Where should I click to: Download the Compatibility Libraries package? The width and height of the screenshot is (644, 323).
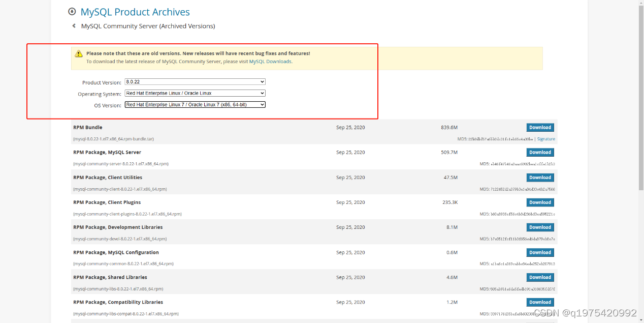click(540, 302)
